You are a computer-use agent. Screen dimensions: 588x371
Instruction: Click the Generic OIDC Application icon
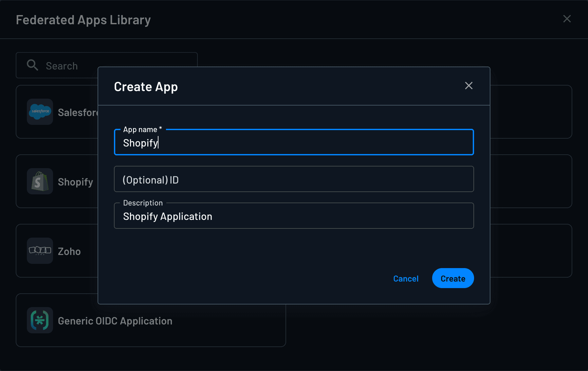tap(40, 320)
